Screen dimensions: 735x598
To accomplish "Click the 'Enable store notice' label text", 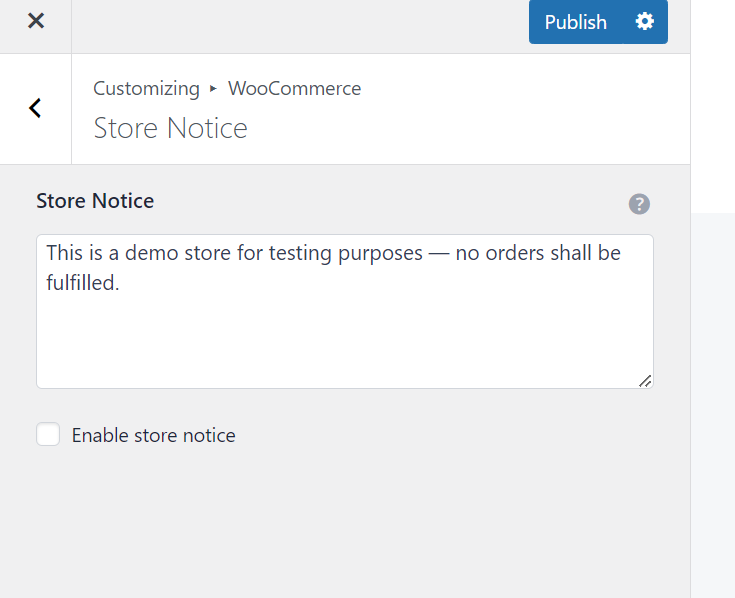I will click(x=153, y=435).
